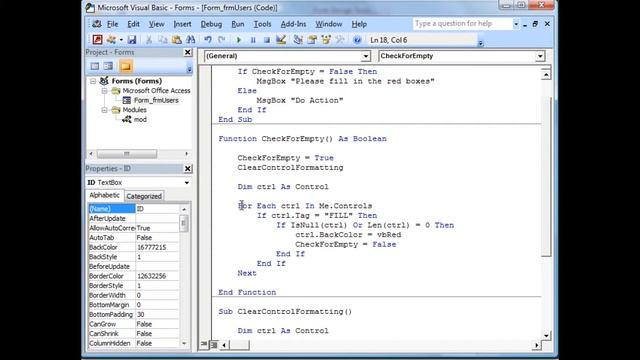The width and height of the screenshot is (640, 360).
Task: Click the Redo arrow icon
Action: coord(222,40)
